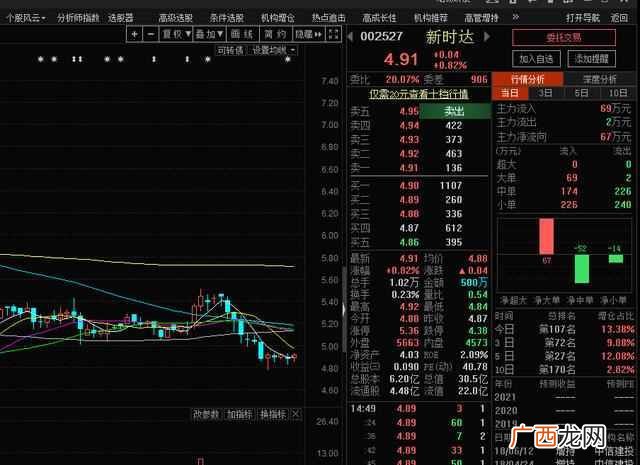The image size is (640, 465).
Task: Open 高管增持 menu item
Action: 481,18
